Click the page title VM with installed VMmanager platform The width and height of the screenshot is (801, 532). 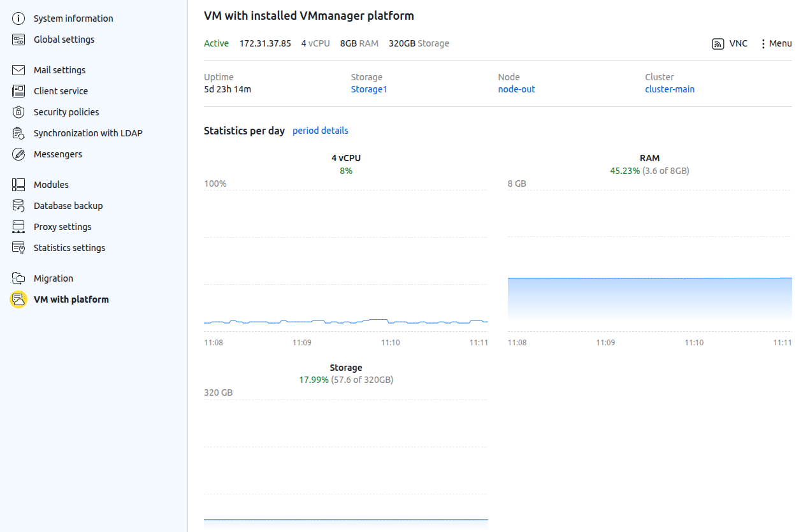tap(308, 15)
